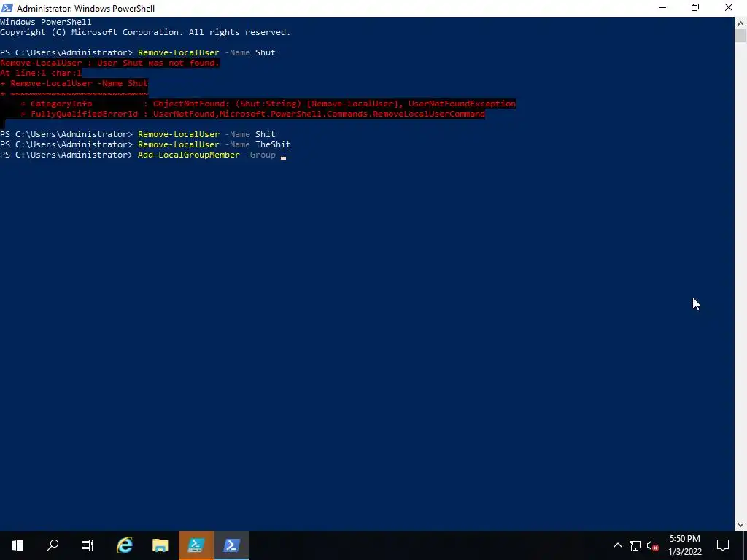Viewport: 747px width, 560px height.
Task: Click the vertical scrollbar thumb
Action: pyautogui.click(x=741, y=35)
